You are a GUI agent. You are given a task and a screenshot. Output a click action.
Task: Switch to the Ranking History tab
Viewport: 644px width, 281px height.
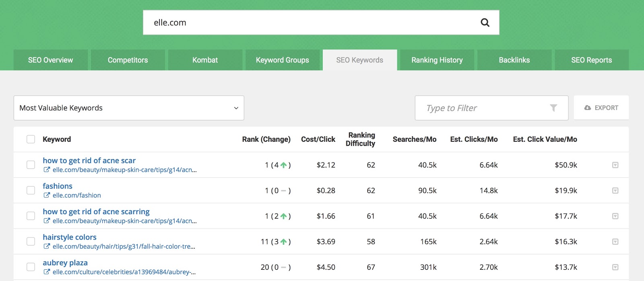[x=437, y=60]
